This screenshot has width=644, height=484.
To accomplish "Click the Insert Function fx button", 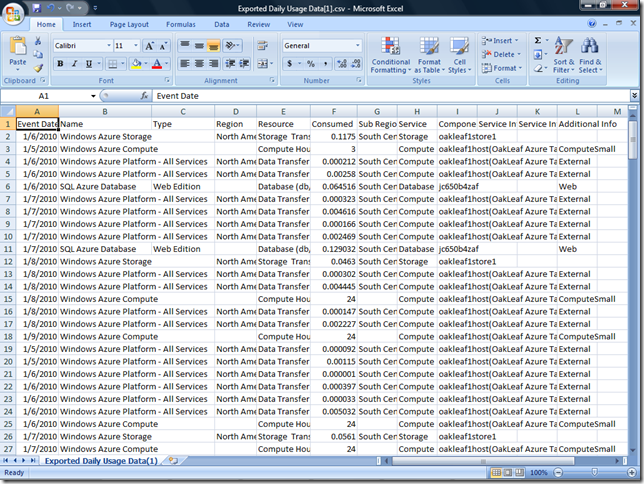I will 144,96.
